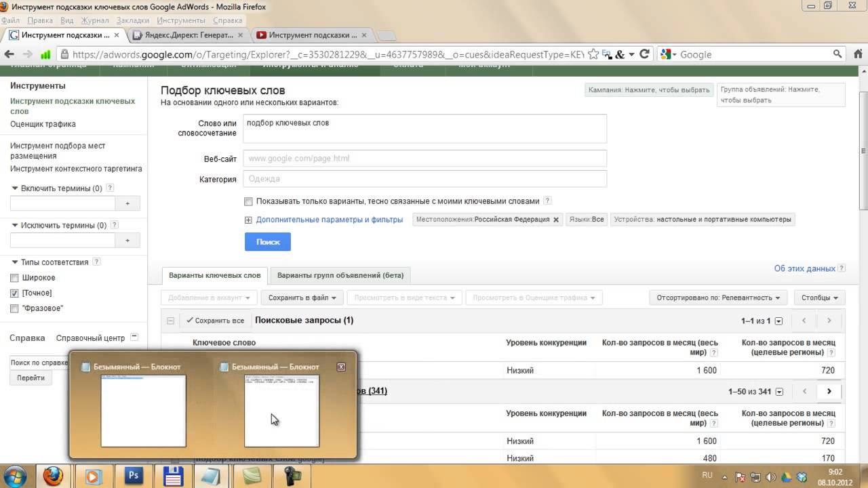This screenshot has width=868, height=488.
Task: Click the search magnifier icon in Google box
Action: click(837, 54)
